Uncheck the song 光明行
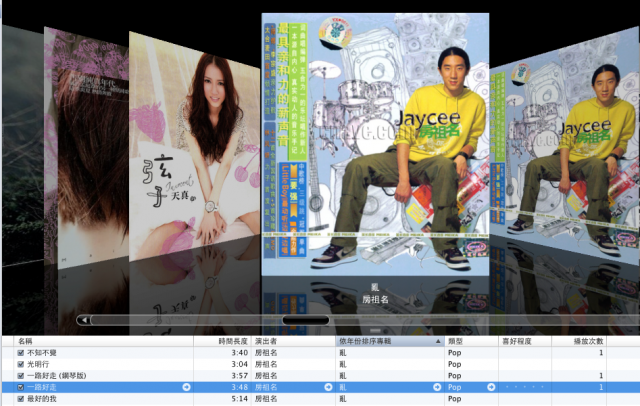This screenshot has width=640, height=406. (x=20, y=364)
